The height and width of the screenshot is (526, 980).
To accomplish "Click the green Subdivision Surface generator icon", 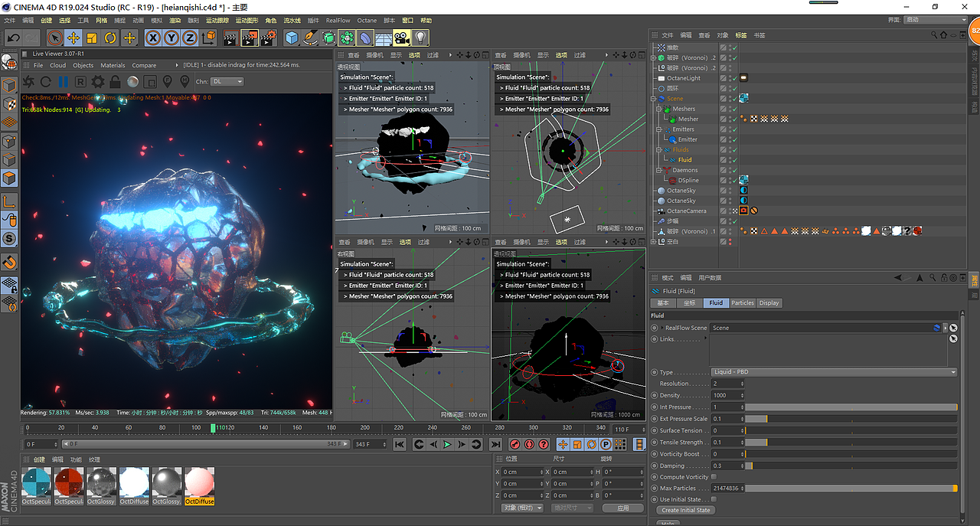I will (328, 38).
